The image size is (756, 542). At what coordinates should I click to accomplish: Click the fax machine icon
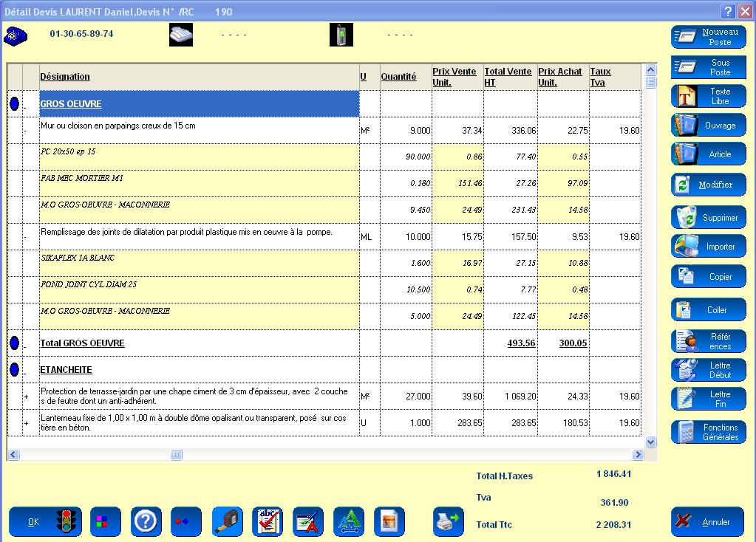tap(181, 35)
